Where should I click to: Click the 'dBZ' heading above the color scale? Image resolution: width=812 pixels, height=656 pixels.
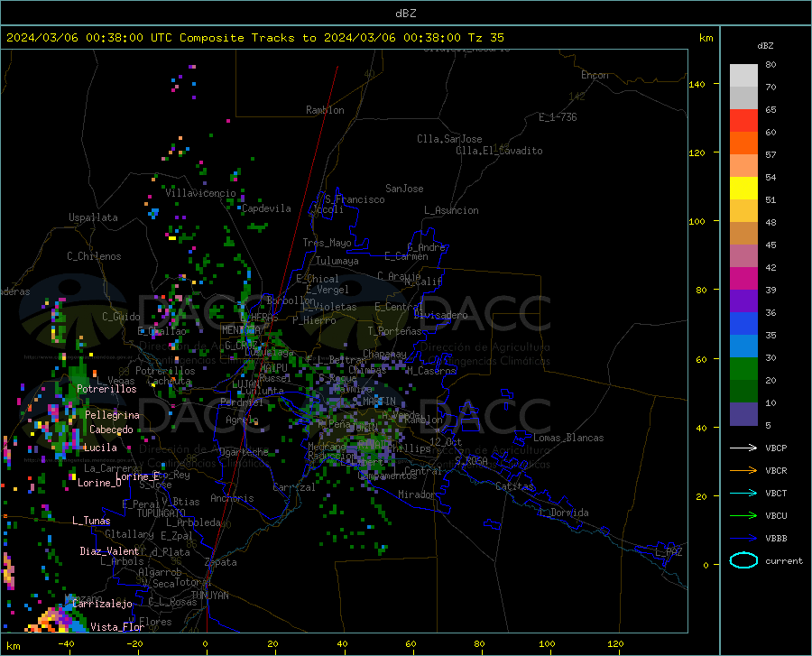point(765,45)
